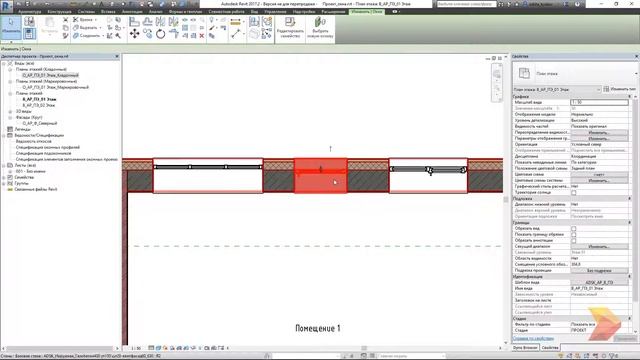This screenshot has width=640, height=360.
Task: Collapse the Стадии section in Properties
Action: (630, 318)
